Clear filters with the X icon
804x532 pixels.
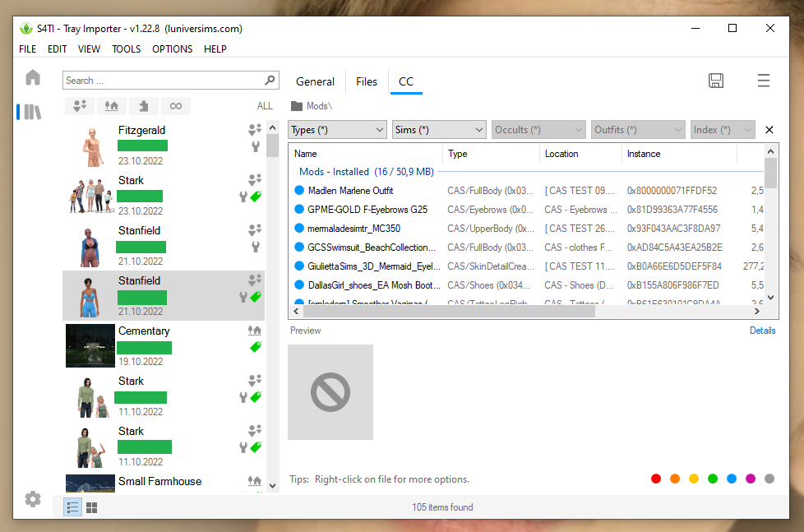pyautogui.click(x=769, y=130)
